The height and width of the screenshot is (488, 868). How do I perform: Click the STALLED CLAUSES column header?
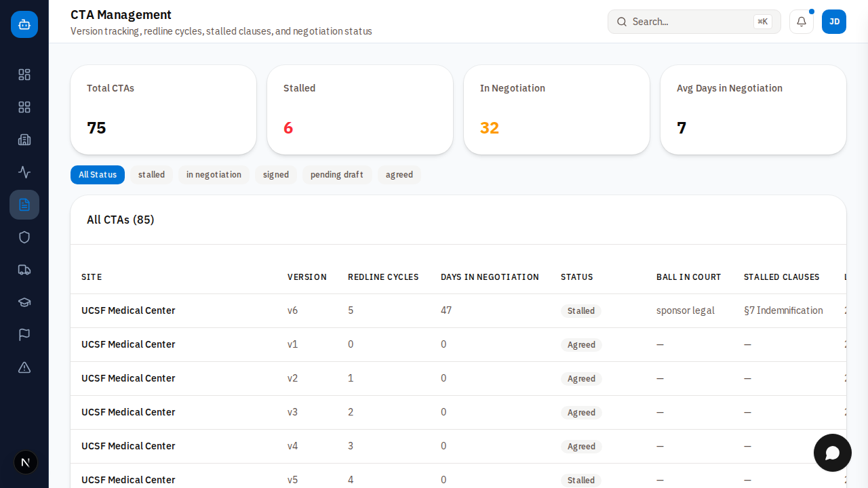(x=782, y=277)
